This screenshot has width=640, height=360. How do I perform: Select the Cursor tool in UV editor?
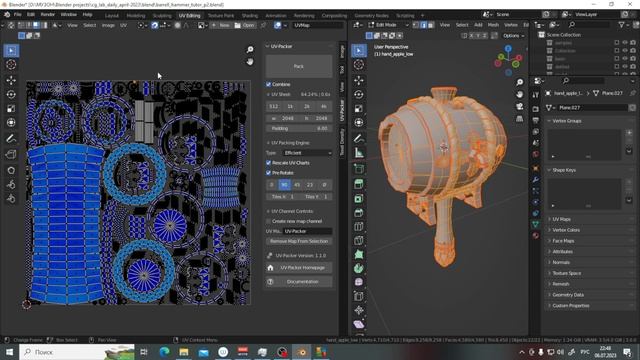[x=11, y=64]
